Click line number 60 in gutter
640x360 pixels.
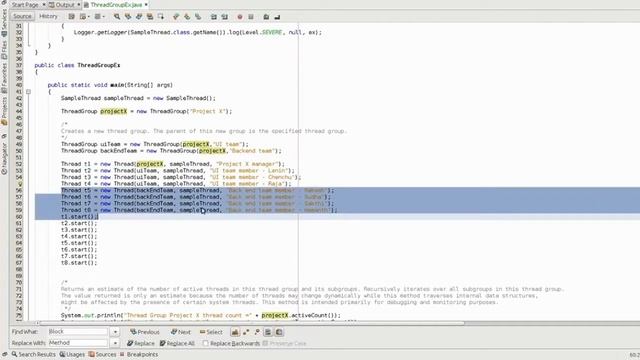pos(19,217)
